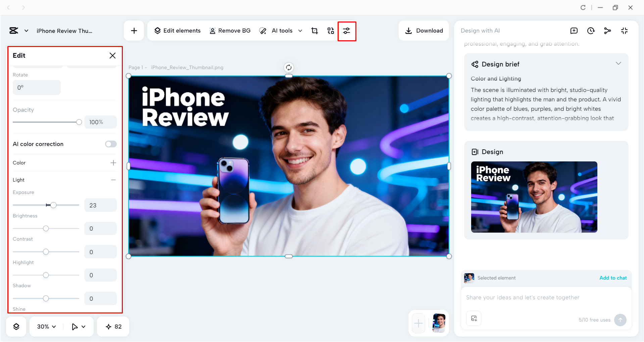Viewport: 644px width, 342px height.
Task: Collapse the Design brief card
Action: click(618, 63)
